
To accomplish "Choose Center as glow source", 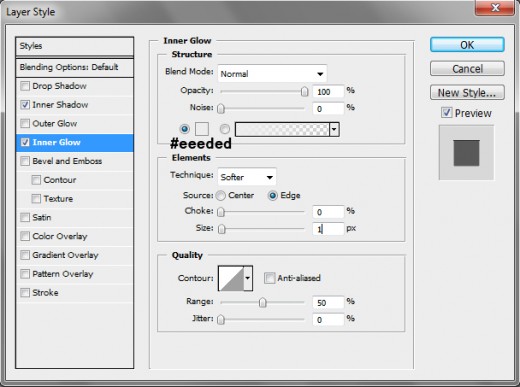I will pyautogui.click(x=221, y=195).
